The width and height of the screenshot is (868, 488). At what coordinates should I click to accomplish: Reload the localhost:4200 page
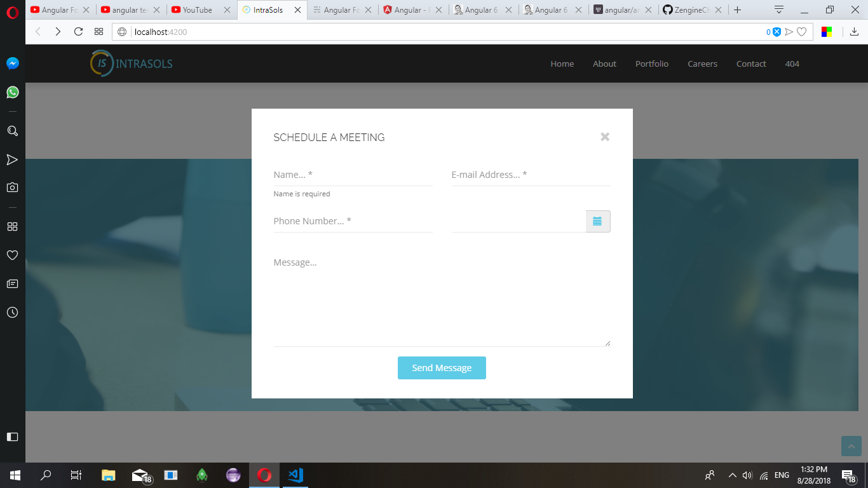tap(78, 30)
